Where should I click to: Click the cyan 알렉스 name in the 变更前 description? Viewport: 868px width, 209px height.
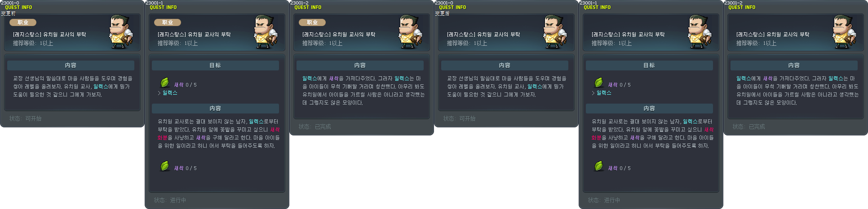[x=101, y=87]
